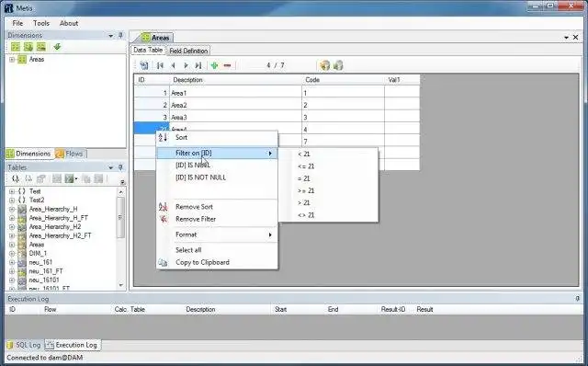Image resolution: width=588 pixels, height=366 pixels.
Task: Select filter '= 21' in submenu
Action: coord(329,178)
